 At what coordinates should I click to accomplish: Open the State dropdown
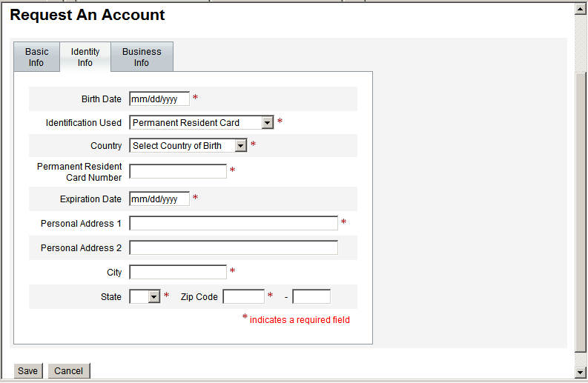click(x=145, y=297)
